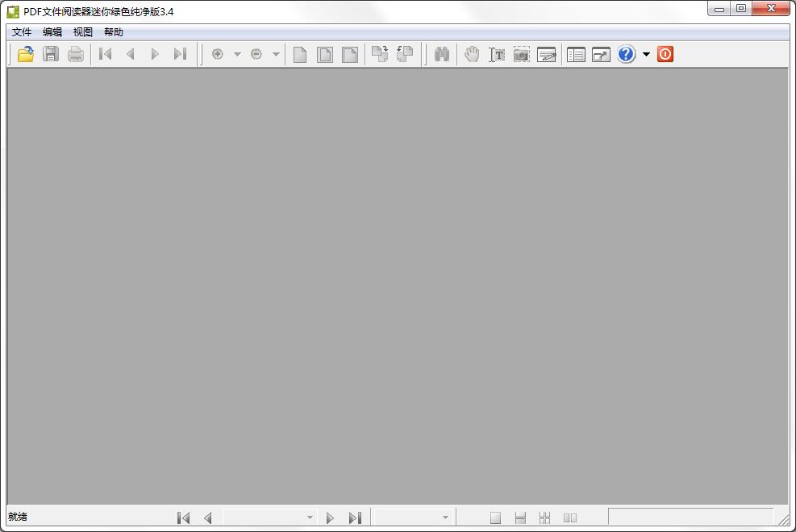Click the red power exit icon
The image size is (796, 532).
(665, 54)
